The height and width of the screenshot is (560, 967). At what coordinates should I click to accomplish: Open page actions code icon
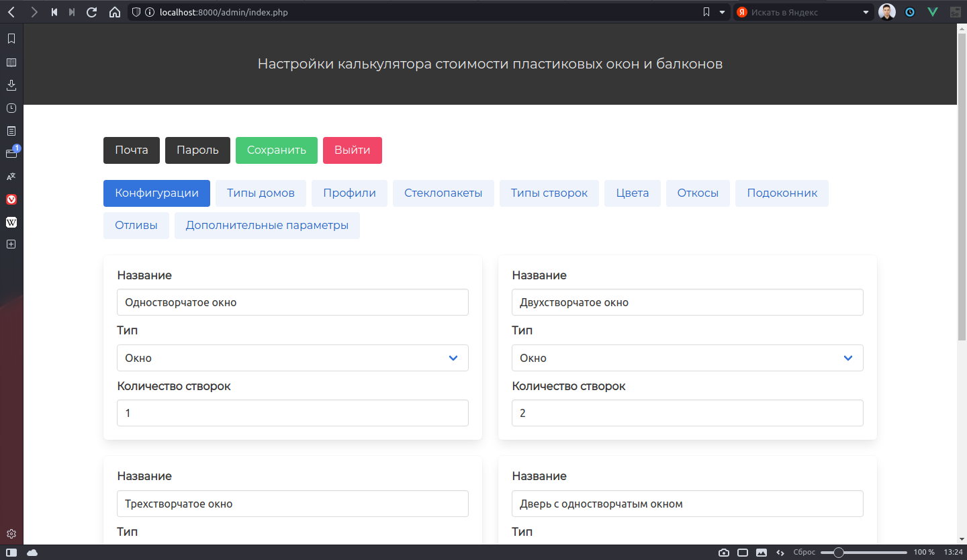click(x=780, y=553)
